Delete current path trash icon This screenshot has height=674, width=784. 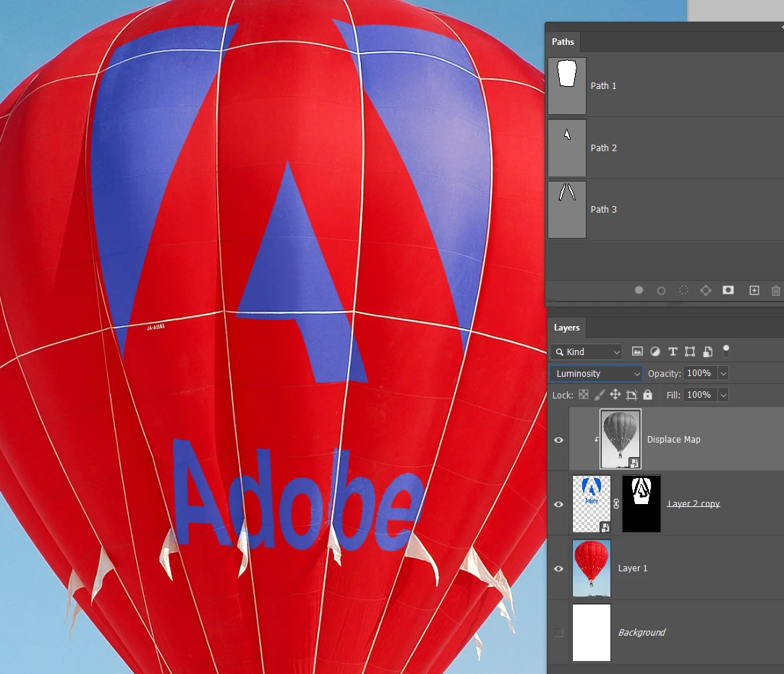coord(776,291)
